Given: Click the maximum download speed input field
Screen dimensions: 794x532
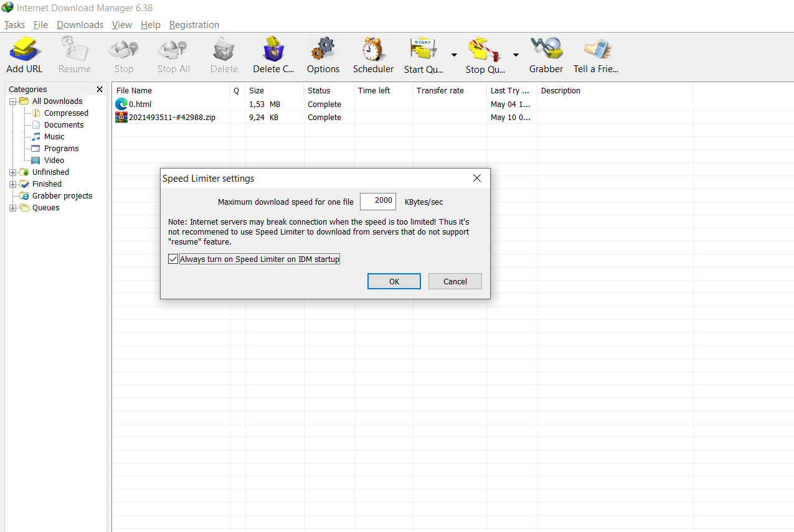Looking at the screenshot, I should point(378,201).
